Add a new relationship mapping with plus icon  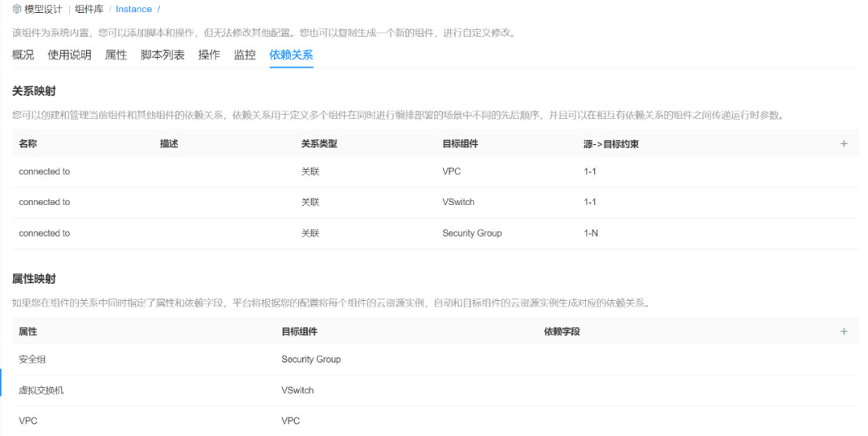[x=844, y=143]
